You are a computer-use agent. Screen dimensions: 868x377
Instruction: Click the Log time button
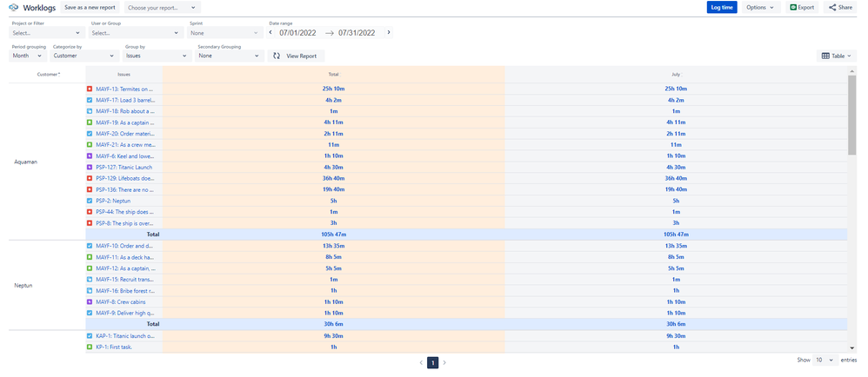[722, 8]
